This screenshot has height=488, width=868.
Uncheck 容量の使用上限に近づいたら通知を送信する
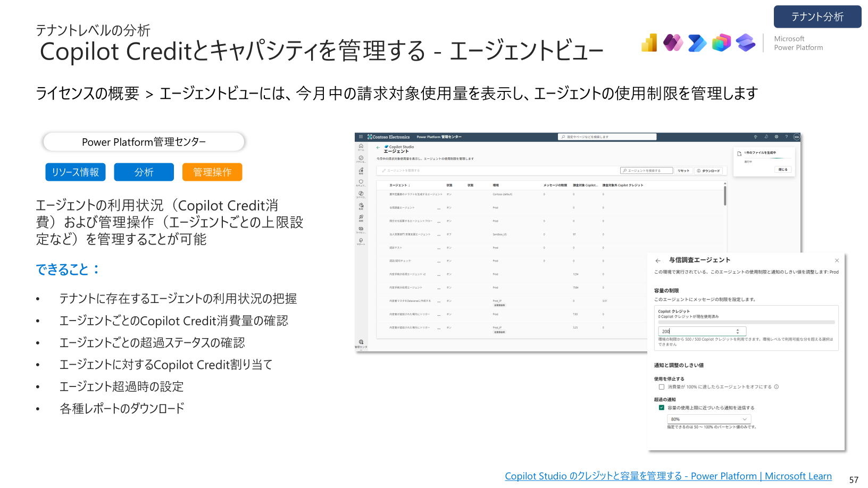pos(662,408)
